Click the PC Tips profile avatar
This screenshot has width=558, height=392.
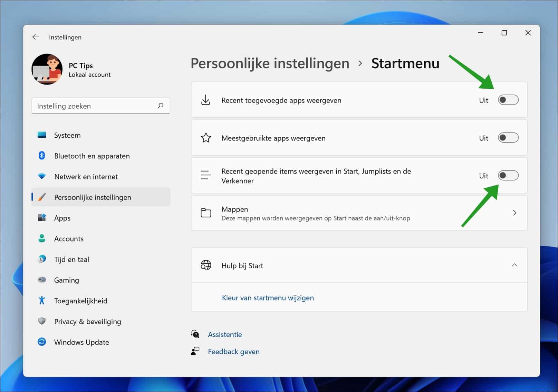point(47,69)
